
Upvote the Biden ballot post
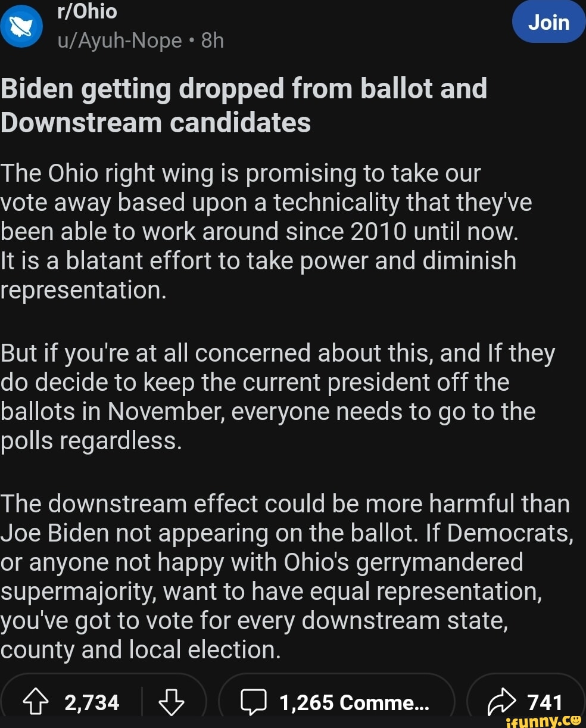tap(37, 702)
